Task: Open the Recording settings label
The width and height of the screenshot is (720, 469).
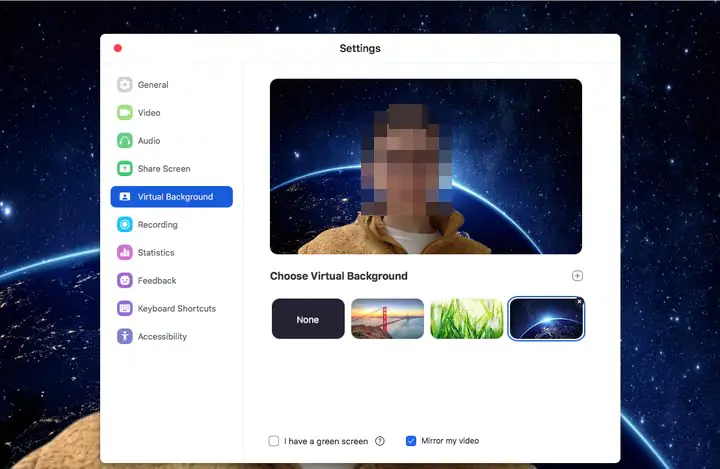Action: (158, 225)
